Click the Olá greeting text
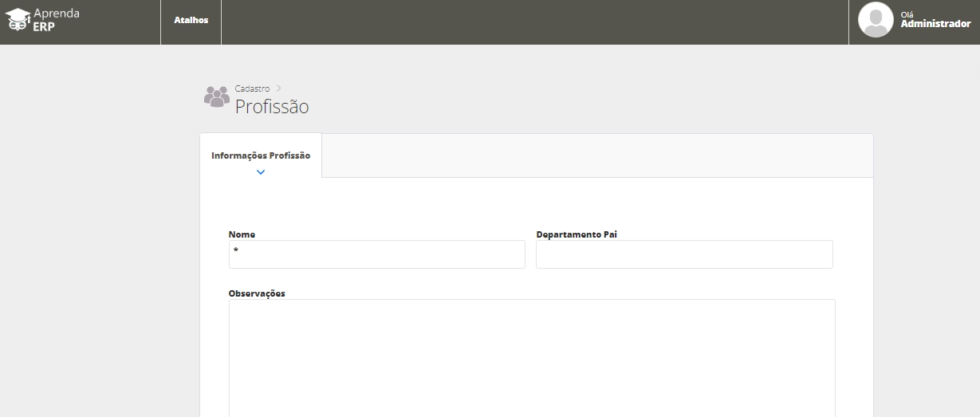Image resolution: width=980 pixels, height=417 pixels. coord(907,14)
